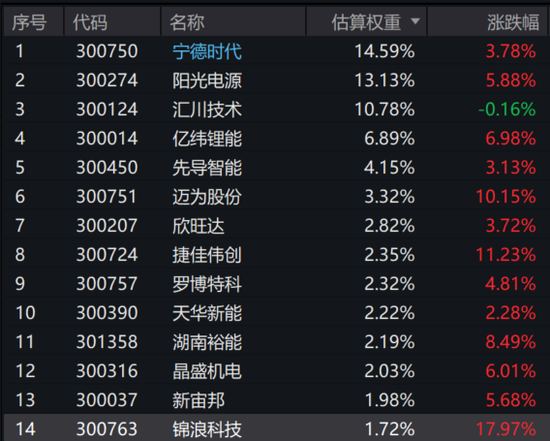The width and height of the screenshot is (550, 441).
Task: Click weight value 1.98%
Action: (x=390, y=400)
